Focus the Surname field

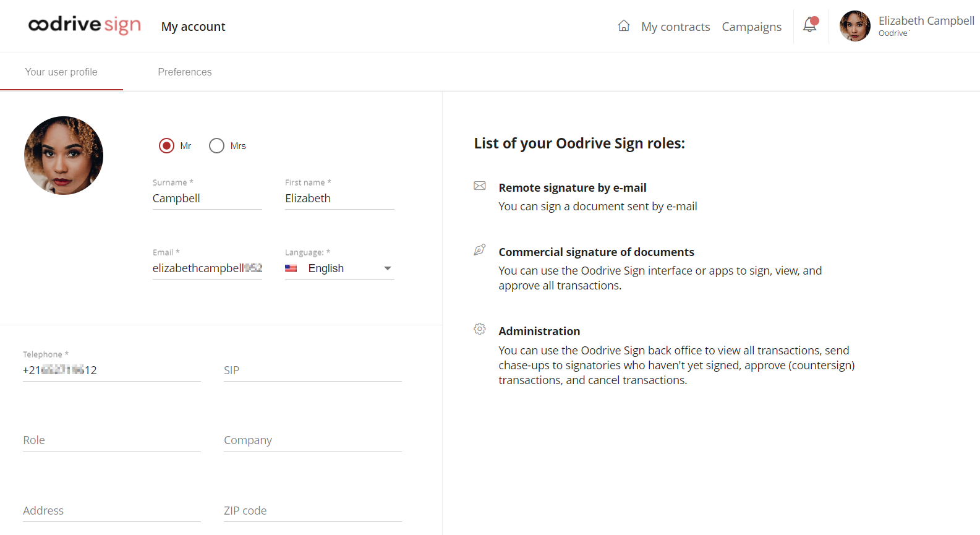pyautogui.click(x=207, y=199)
